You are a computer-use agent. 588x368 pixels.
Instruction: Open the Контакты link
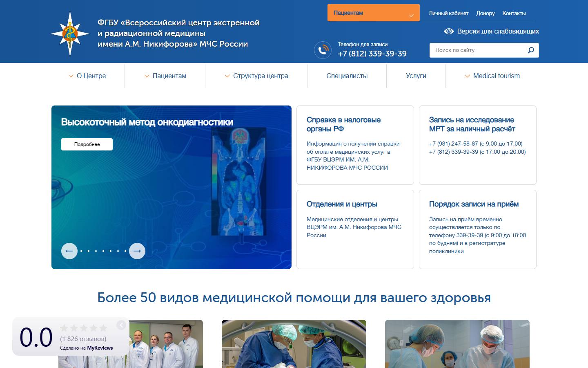[514, 13]
